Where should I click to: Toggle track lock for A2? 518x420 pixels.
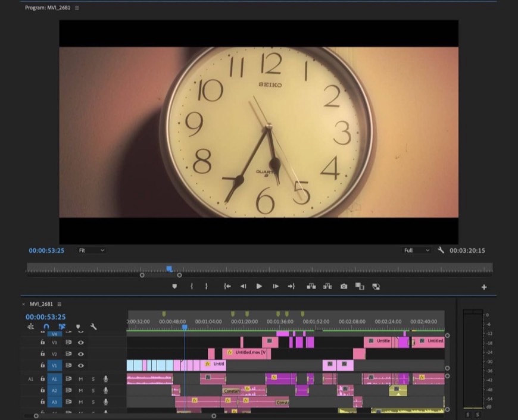[x=43, y=390]
